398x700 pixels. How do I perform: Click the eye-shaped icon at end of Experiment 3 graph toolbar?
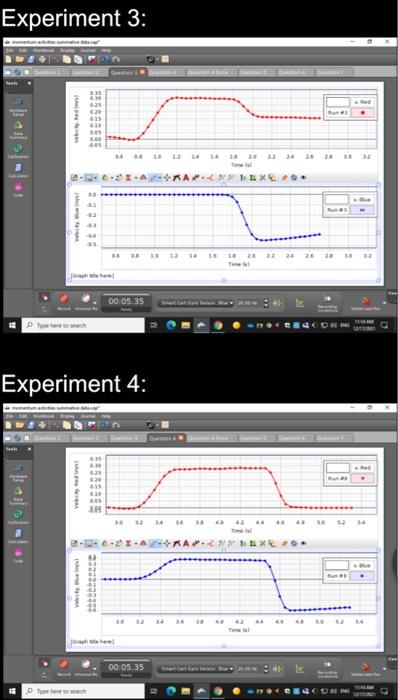[x=303, y=178]
